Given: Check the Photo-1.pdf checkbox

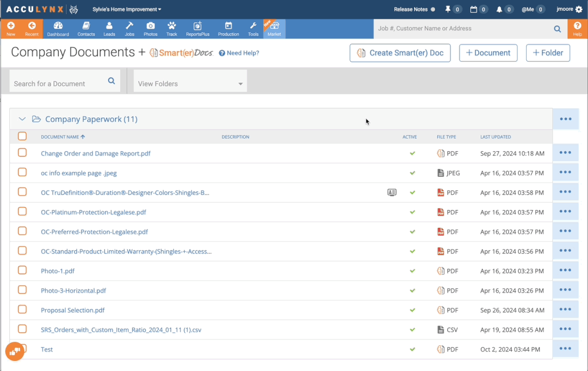Looking at the screenshot, I should click(x=22, y=270).
